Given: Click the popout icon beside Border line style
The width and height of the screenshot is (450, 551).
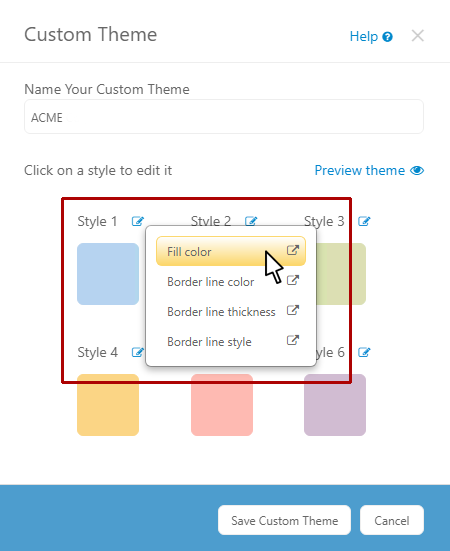Looking at the screenshot, I should click(x=293, y=340).
